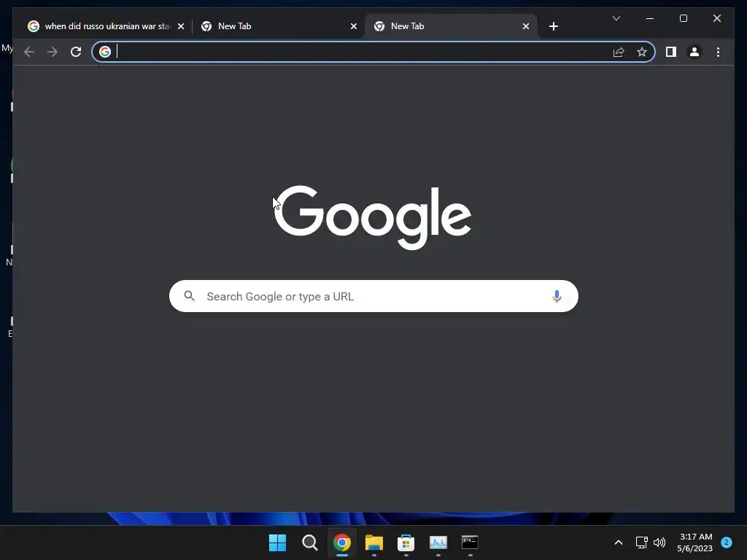The image size is (747, 560).
Task: Maximize the Chrome window
Action: pos(683,18)
